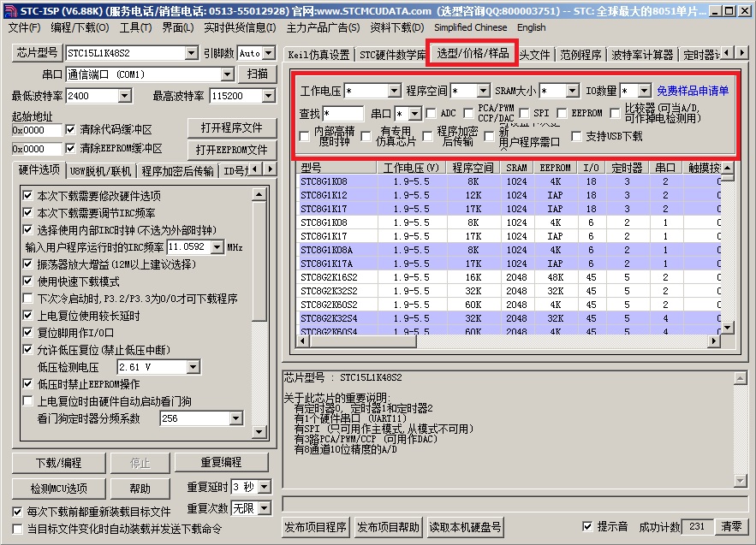This screenshot has height=545, width=756.
Task: Click the 查找 search input field
Action: (x=343, y=113)
